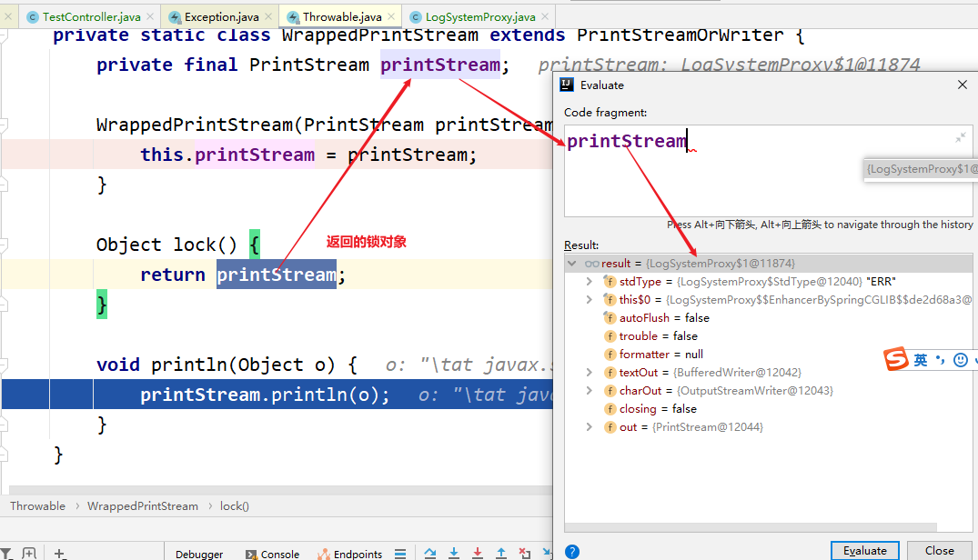Click the lock() breadcrumb
978x560 pixels.
point(235,505)
